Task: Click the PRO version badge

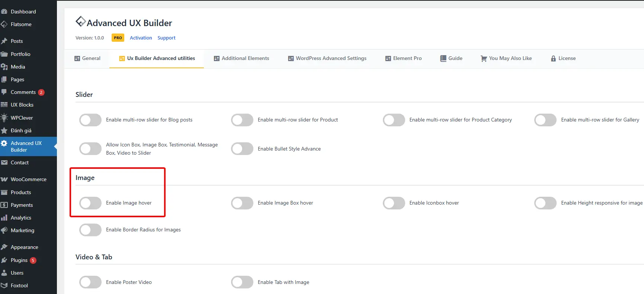Action: click(x=118, y=38)
